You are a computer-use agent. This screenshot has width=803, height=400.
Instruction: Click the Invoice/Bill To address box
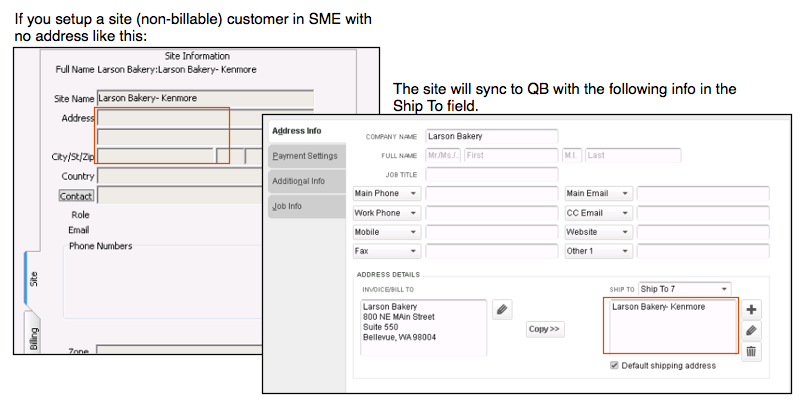click(x=423, y=325)
